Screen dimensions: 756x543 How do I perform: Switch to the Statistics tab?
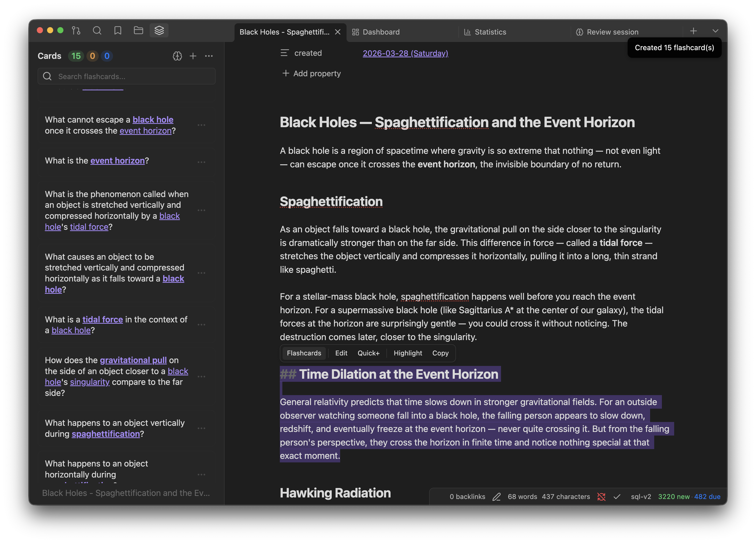[490, 32]
